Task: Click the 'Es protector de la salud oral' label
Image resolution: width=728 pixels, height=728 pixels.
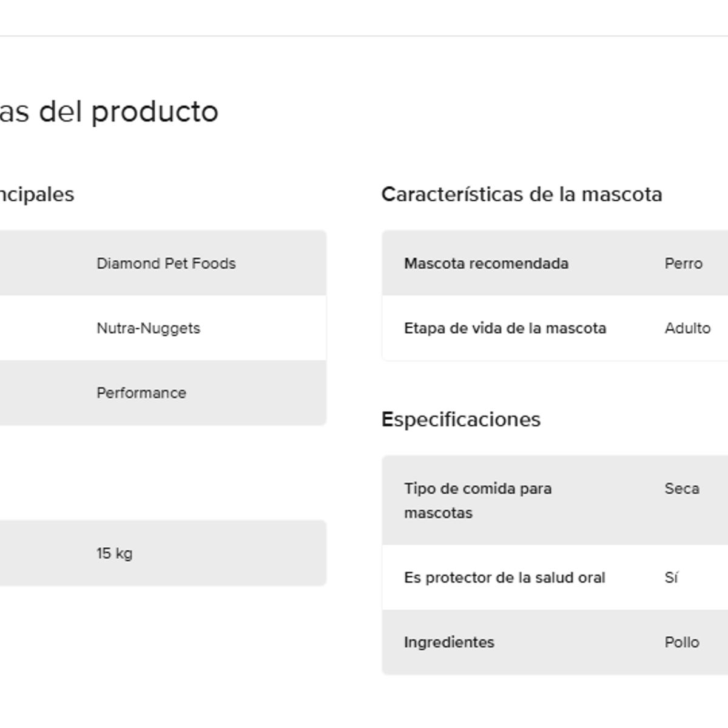Action: tap(504, 578)
